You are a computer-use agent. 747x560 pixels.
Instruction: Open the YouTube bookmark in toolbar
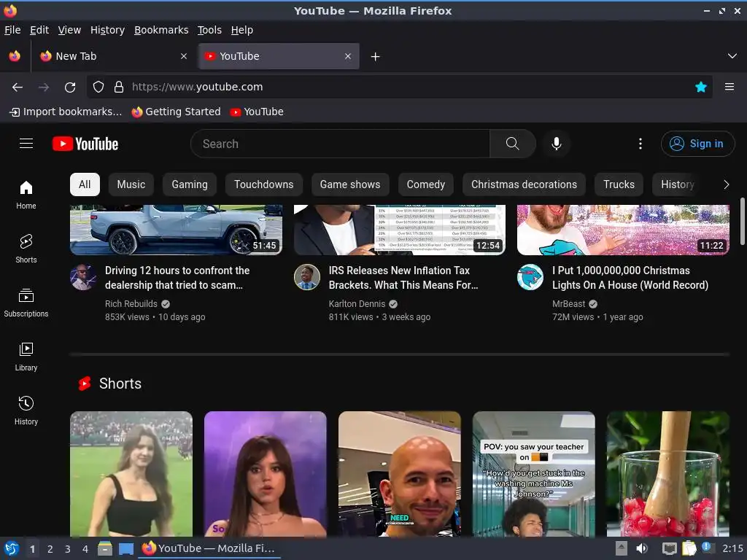257,112
